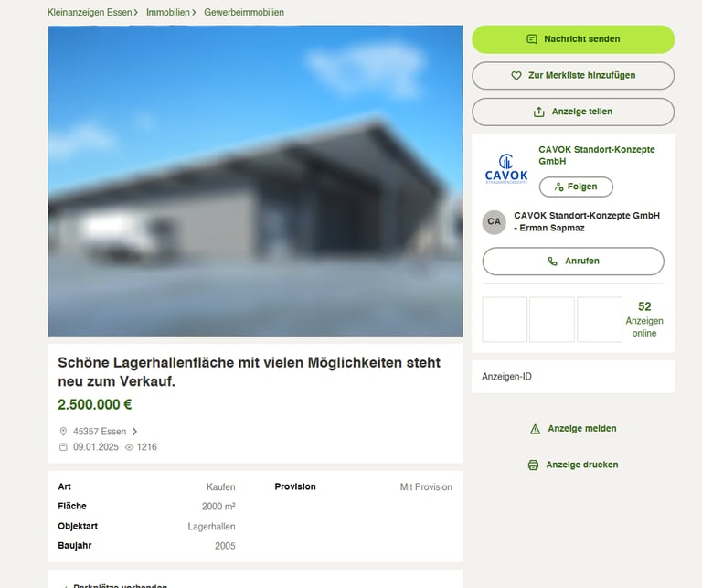Open 52 Anzeigen online link
This screenshot has height=588, width=702.
[644, 319]
